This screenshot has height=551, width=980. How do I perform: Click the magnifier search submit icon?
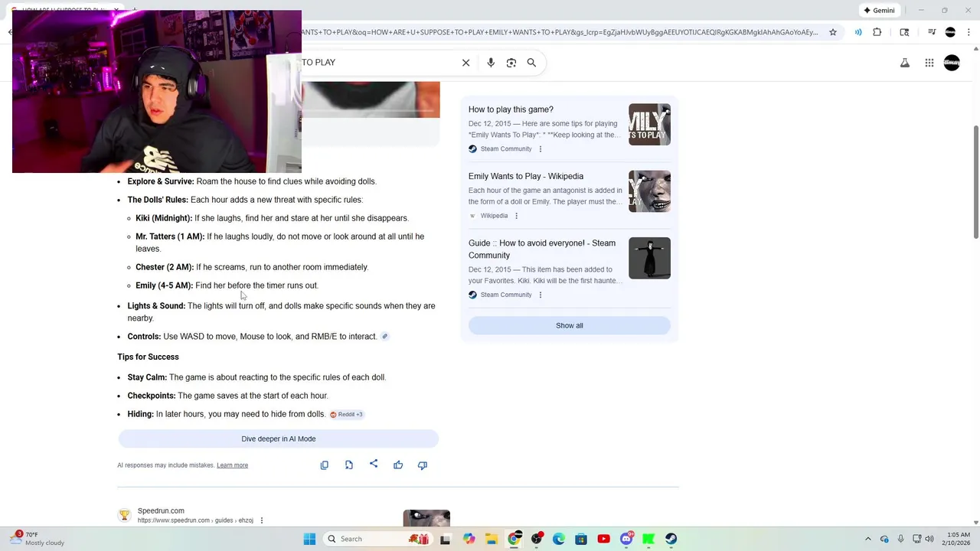[531, 63]
